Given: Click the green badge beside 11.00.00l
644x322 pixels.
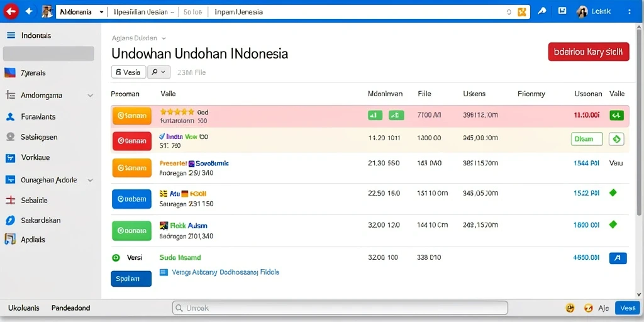Looking at the screenshot, I should (616, 116).
